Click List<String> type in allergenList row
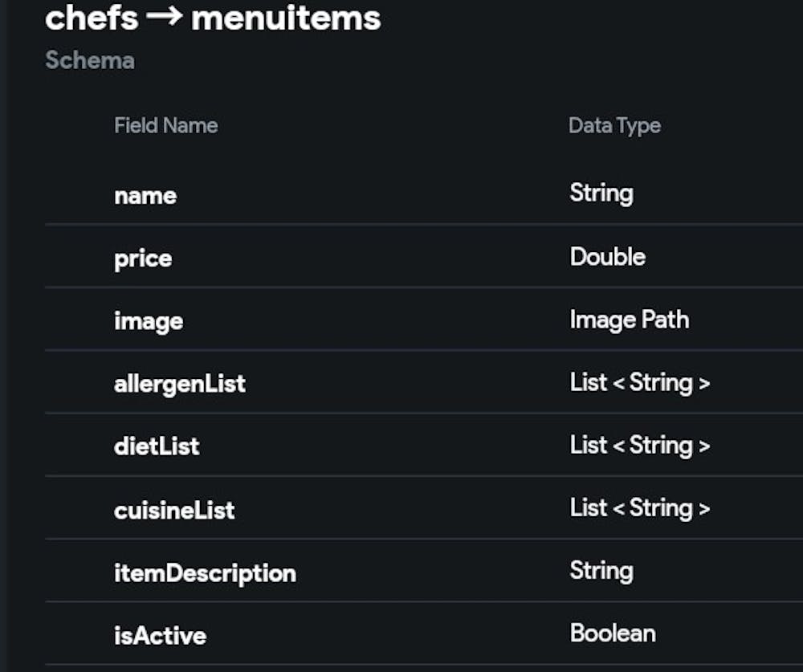The height and width of the screenshot is (672, 803). click(640, 382)
